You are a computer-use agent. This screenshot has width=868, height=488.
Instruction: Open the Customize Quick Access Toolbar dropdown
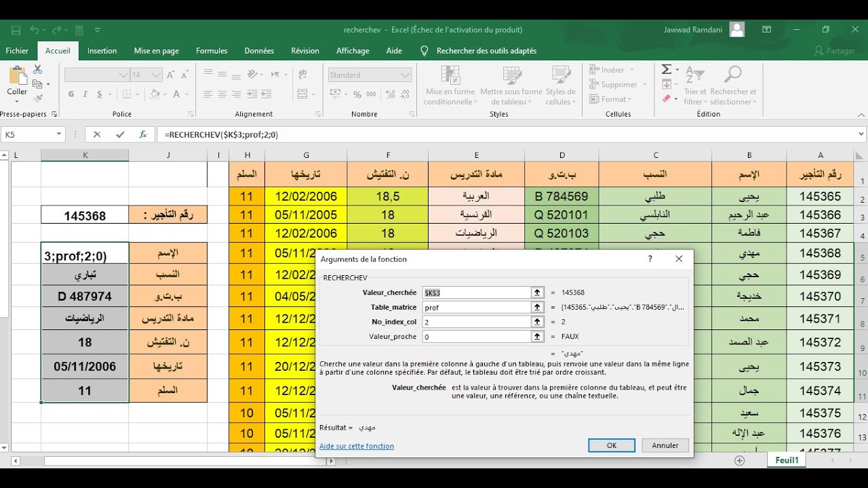click(x=98, y=30)
